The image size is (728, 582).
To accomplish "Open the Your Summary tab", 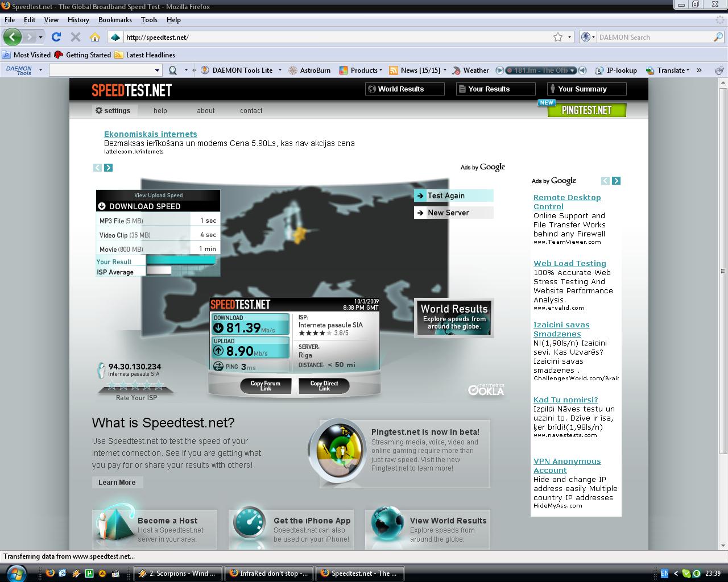I will [x=586, y=89].
